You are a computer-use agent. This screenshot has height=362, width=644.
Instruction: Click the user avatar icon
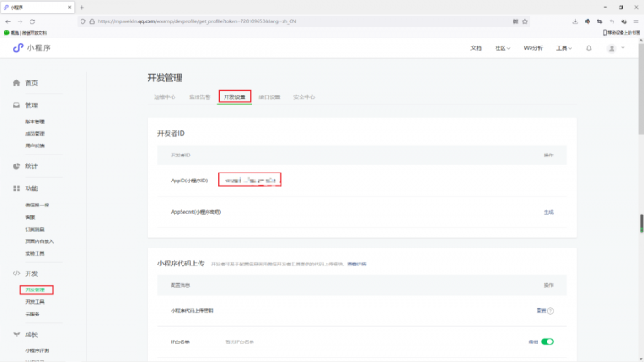612,48
